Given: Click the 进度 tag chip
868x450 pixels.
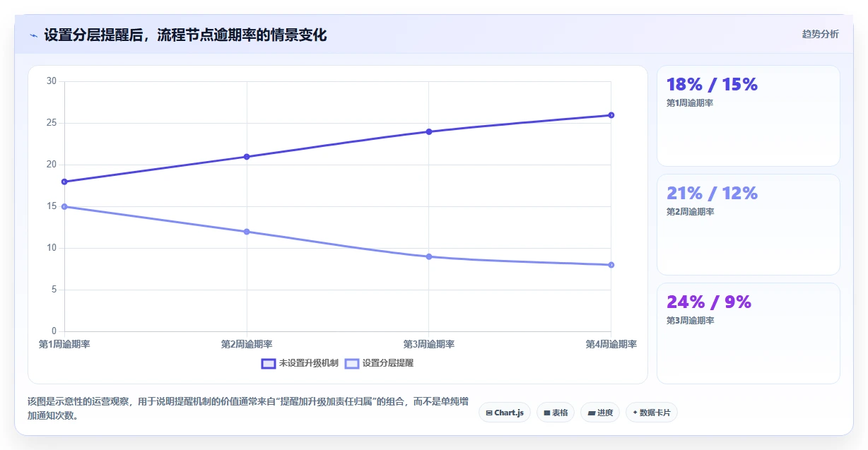Looking at the screenshot, I should (600, 413).
